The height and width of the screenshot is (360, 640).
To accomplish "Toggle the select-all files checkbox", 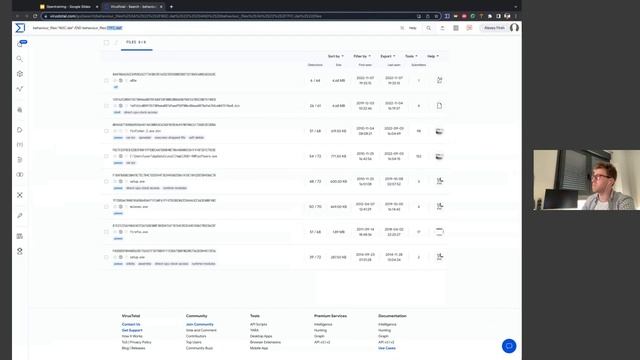I will [107, 42].
